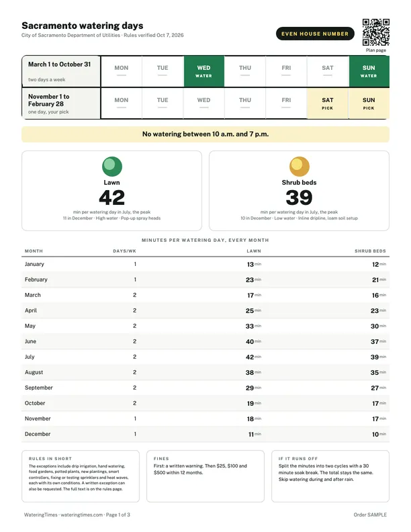Pick Sunday in the winter schedule row
This screenshot has width=411, height=532.
tap(369, 103)
